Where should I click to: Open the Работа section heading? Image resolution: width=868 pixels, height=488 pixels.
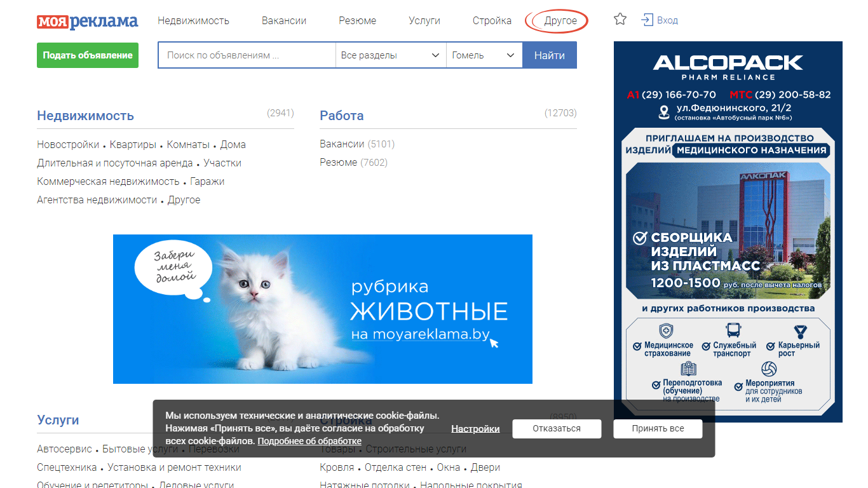(342, 116)
